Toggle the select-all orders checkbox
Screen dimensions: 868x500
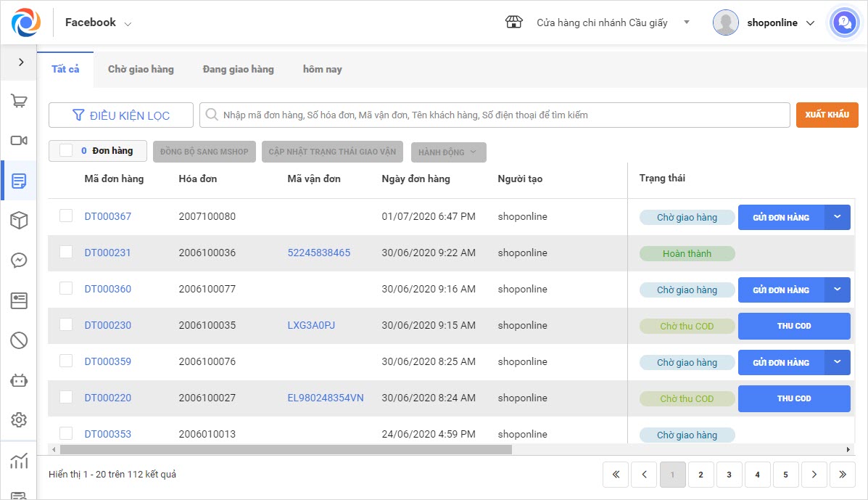pos(66,150)
